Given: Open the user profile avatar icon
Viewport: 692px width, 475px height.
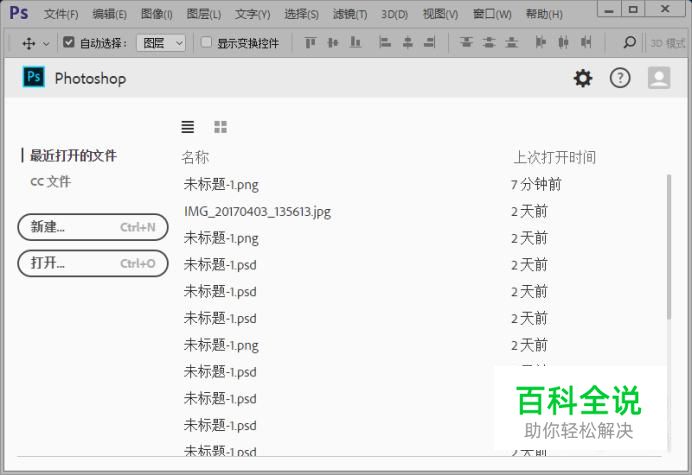Looking at the screenshot, I should click(x=659, y=78).
